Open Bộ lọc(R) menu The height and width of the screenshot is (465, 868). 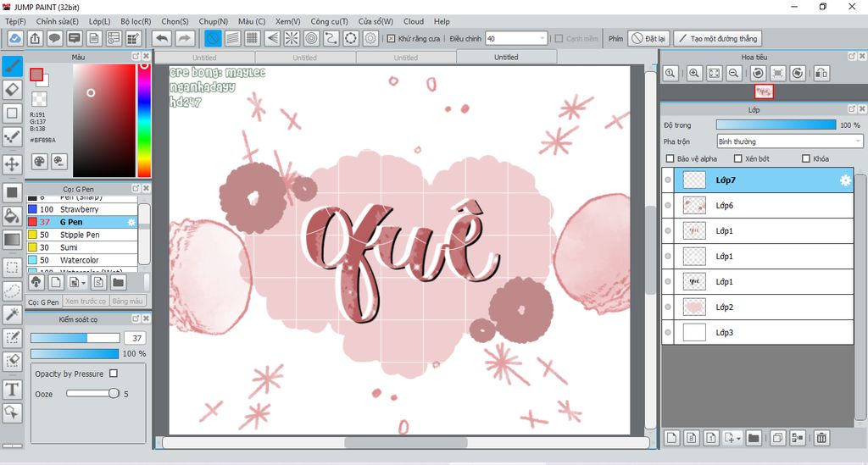coord(136,21)
